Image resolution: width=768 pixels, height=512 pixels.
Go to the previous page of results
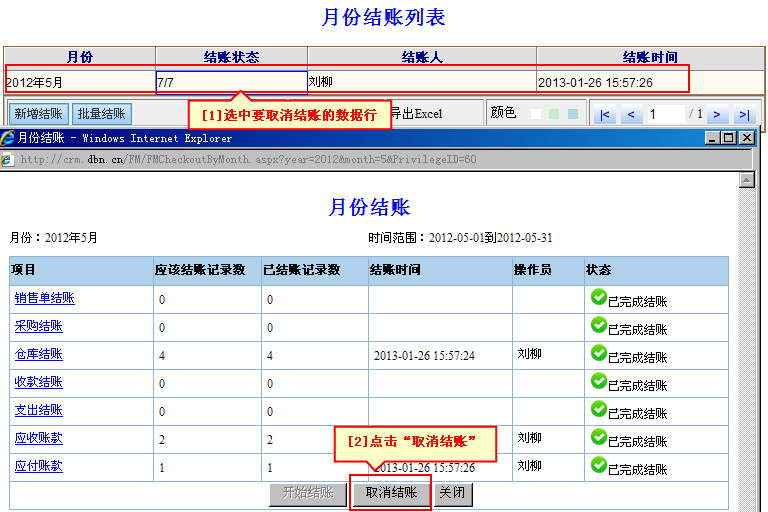point(631,115)
